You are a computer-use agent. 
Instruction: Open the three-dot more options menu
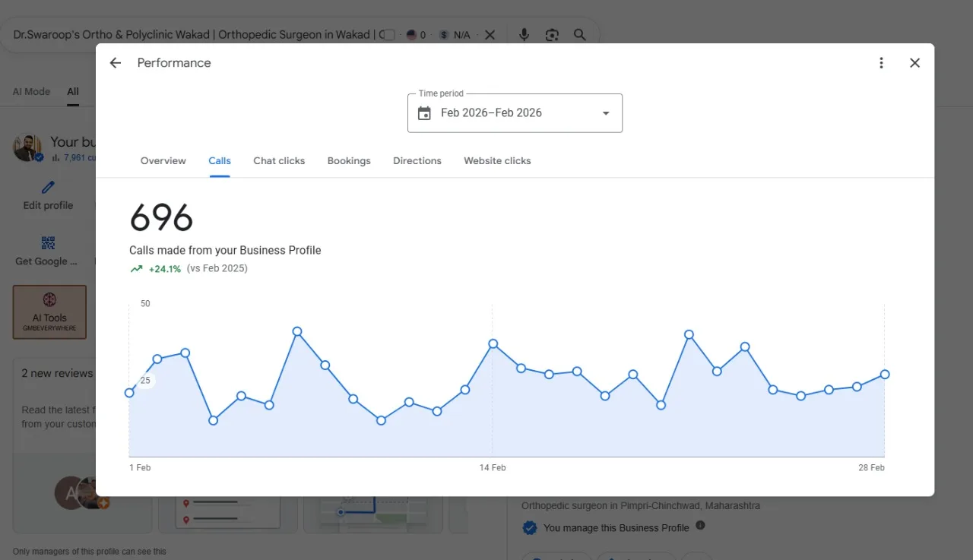881,63
